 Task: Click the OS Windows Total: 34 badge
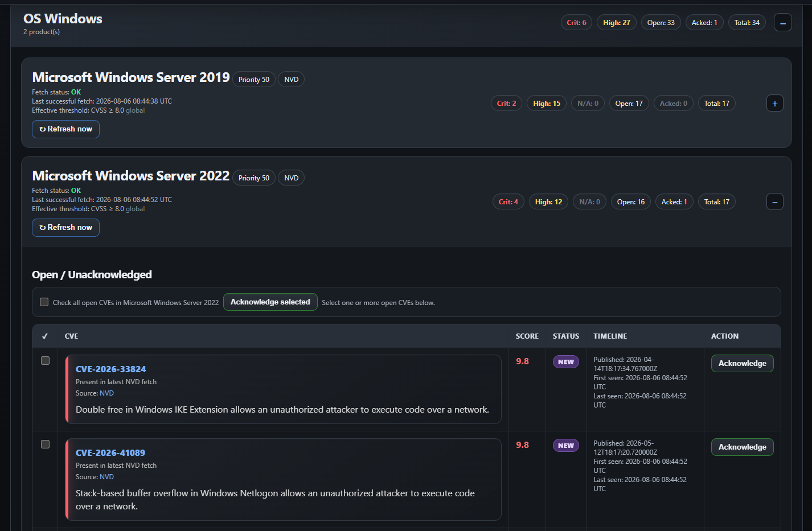click(x=747, y=23)
